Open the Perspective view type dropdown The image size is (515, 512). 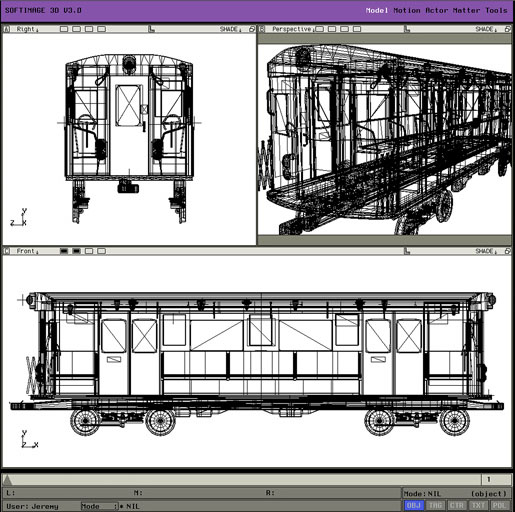(x=293, y=29)
